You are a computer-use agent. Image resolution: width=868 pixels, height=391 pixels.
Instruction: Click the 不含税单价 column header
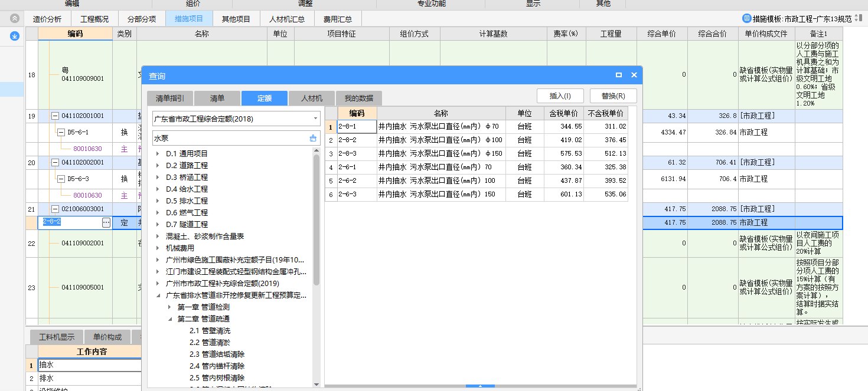pyautogui.click(x=606, y=113)
